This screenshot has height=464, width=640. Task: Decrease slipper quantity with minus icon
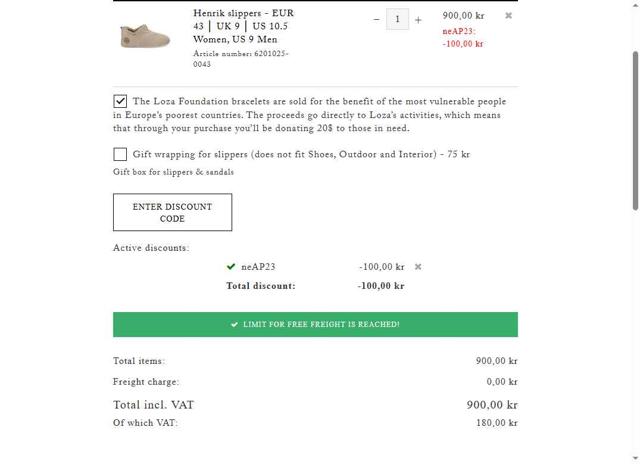tap(376, 19)
